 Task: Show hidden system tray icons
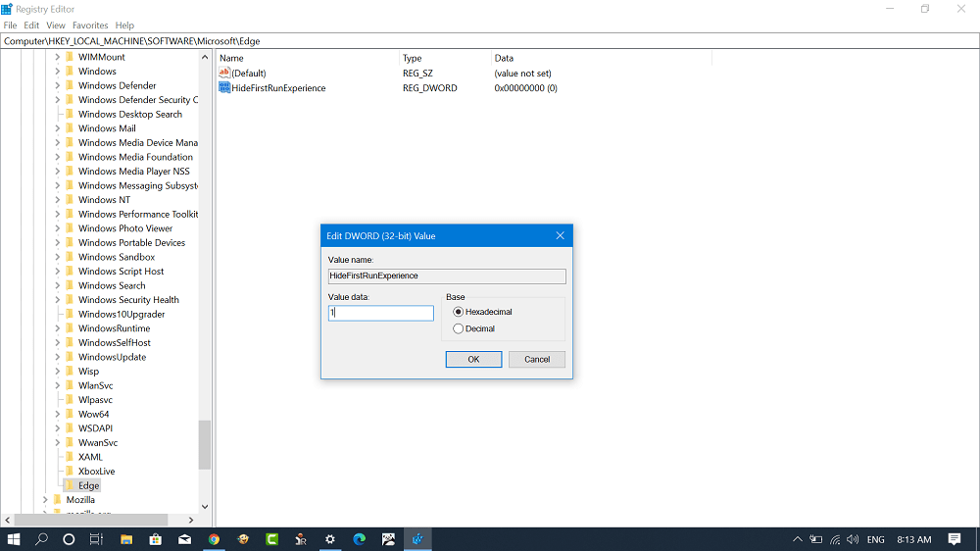[x=798, y=539]
